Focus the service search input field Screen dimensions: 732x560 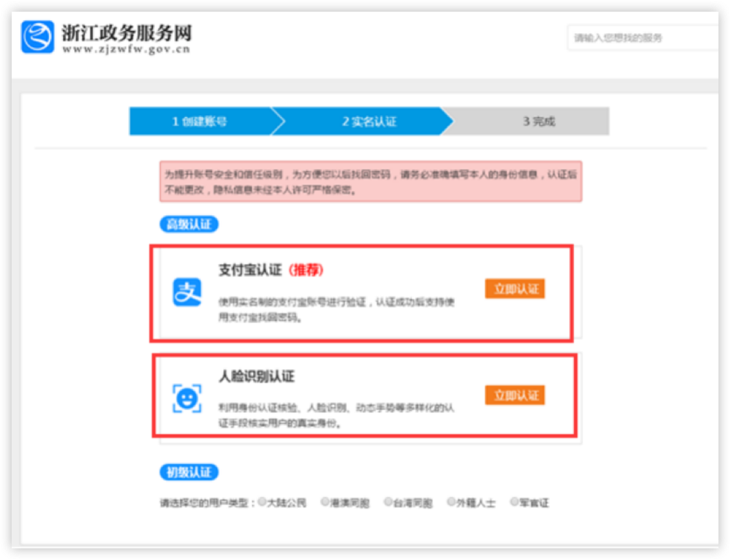pyautogui.click(x=644, y=38)
